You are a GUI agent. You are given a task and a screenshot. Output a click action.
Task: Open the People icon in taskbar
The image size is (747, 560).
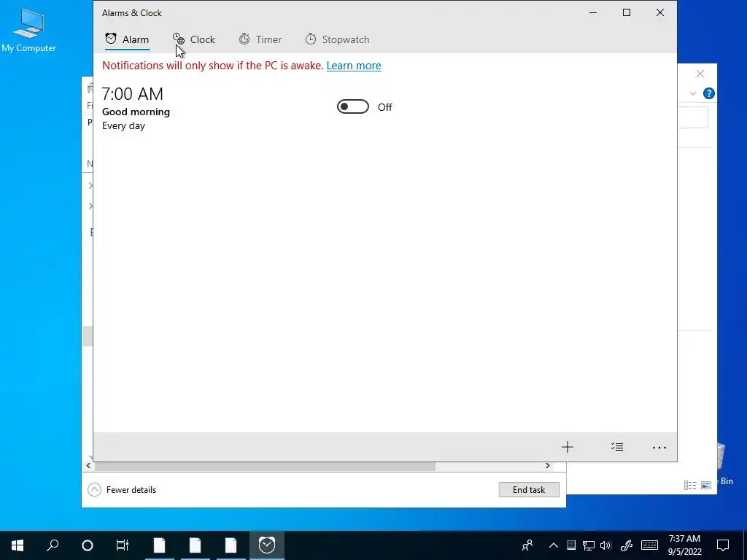pos(527,545)
